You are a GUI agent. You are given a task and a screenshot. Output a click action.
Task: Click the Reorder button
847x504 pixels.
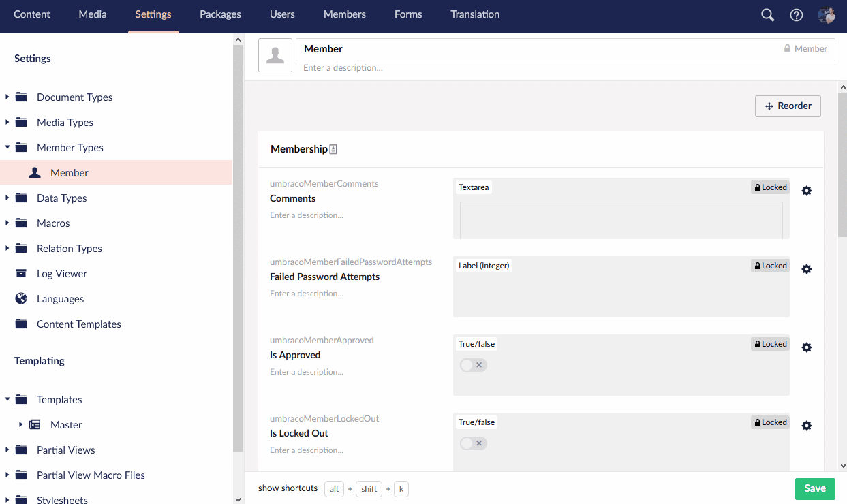pyautogui.click(x=788, y=106)
